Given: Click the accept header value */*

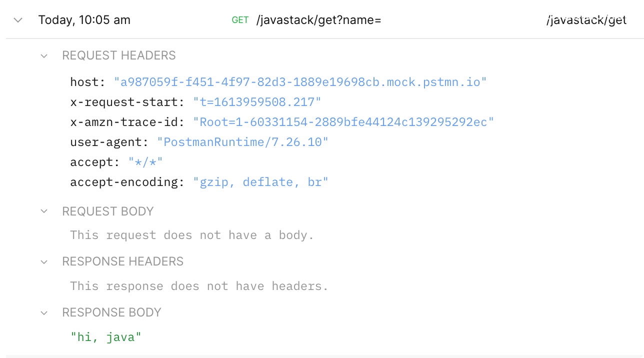Looking at the screenshot, I should point(145,162).
